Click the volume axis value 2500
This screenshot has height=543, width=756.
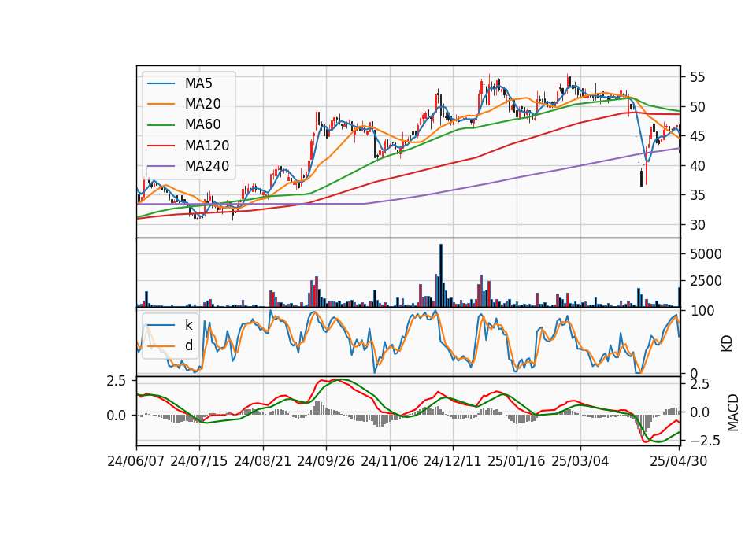(706, 281)
